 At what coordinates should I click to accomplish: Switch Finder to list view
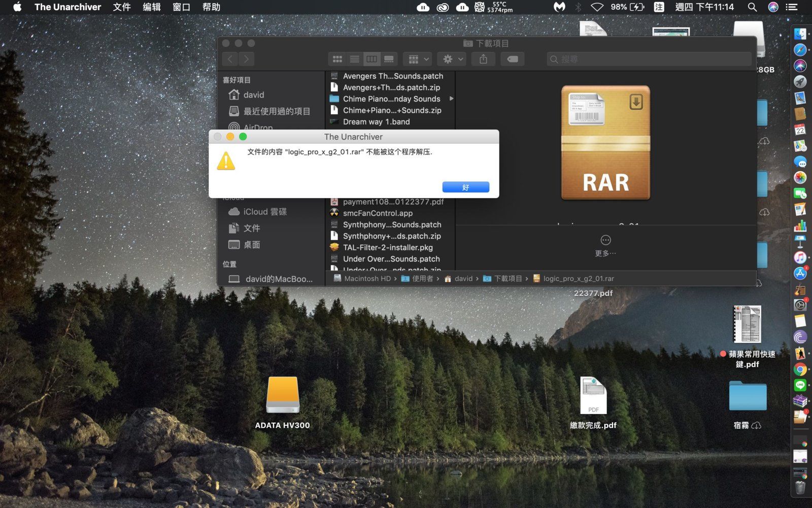[354, 59]
